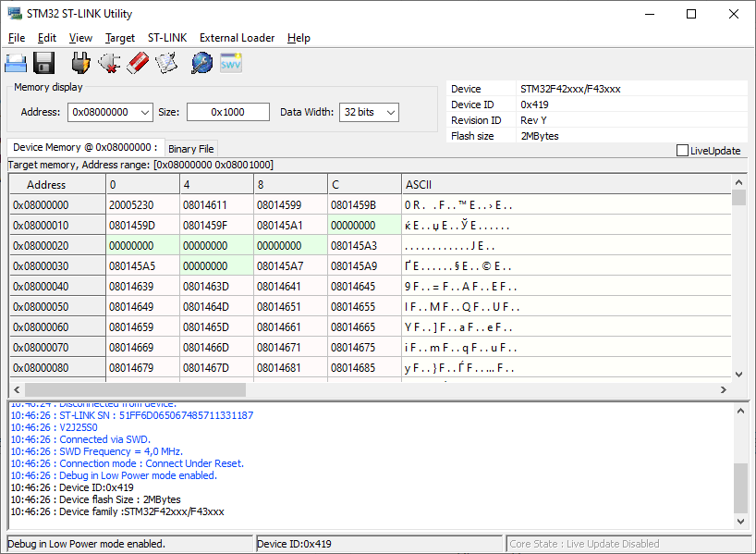Viewport: 756px width, 554px height.
Task: Click the Save file floppy icon
Action: (44, 63)
